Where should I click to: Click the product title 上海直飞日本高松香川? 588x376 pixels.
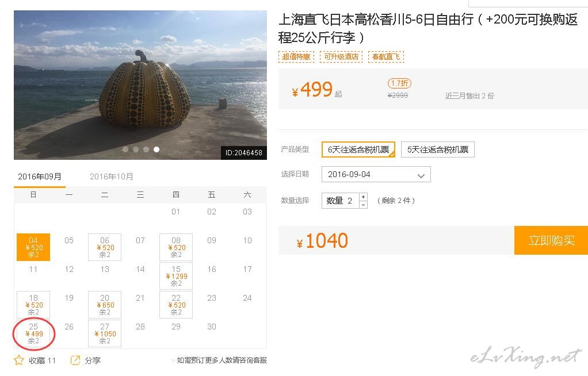coord(427,28)
